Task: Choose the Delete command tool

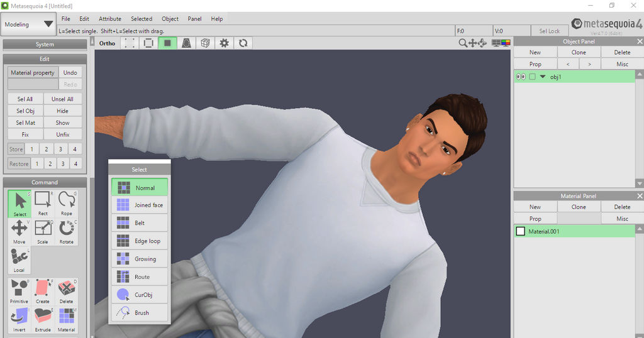Action: (66, 292)
